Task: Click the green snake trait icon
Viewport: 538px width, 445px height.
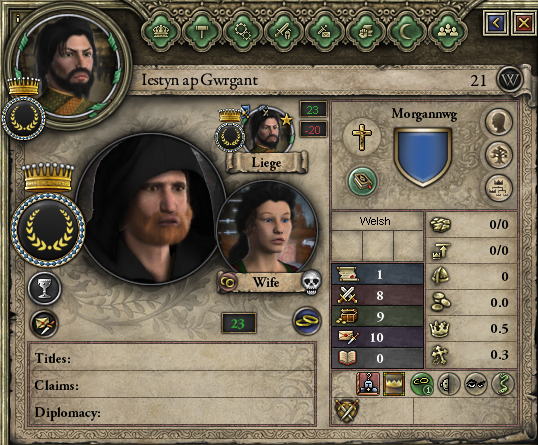Action: click(502, 384)
